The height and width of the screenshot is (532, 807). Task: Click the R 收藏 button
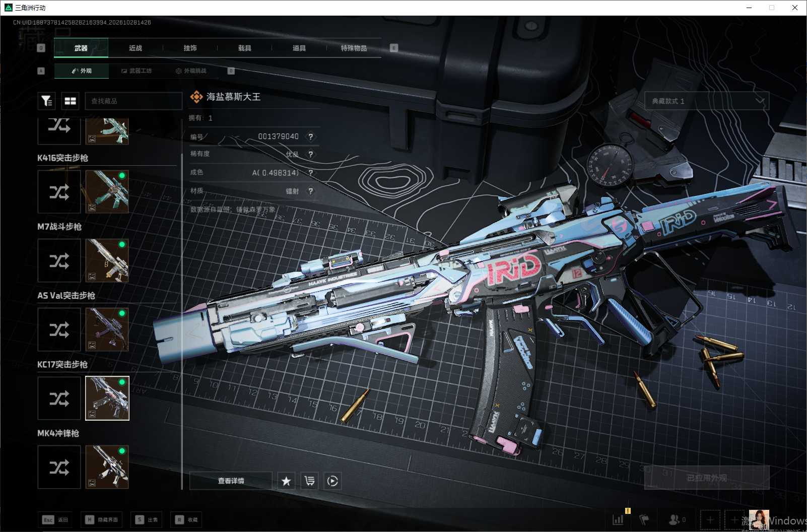point(186,519)
